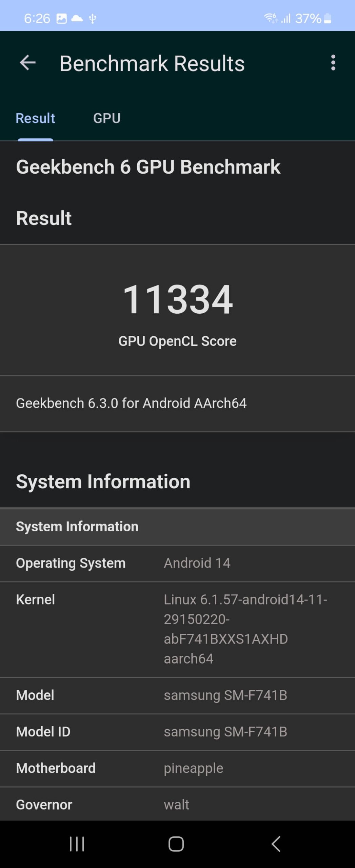Tap the 11334 GPU score
Image resolution: width=355 pixels, height=868 pixels.
pos(177,299)
